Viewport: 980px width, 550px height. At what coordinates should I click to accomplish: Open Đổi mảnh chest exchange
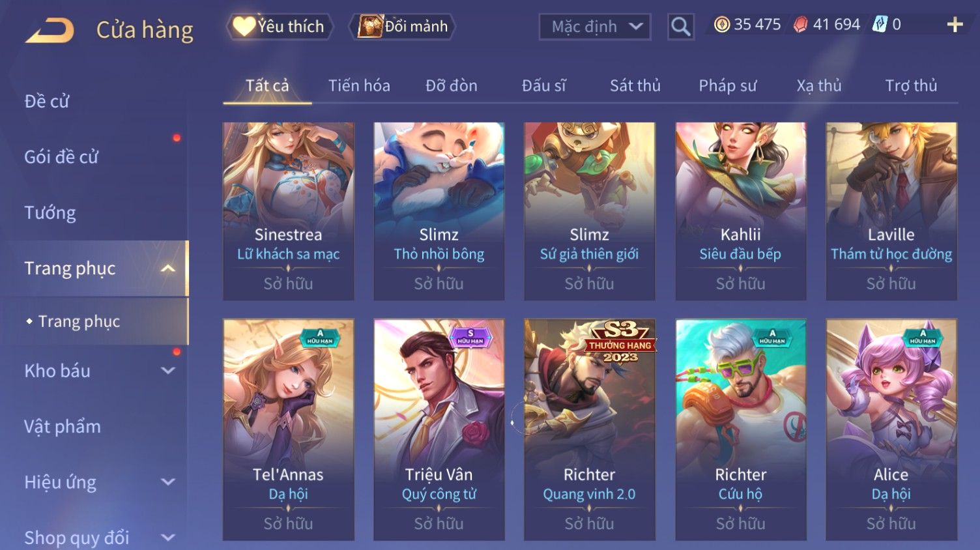pos(402,27)
